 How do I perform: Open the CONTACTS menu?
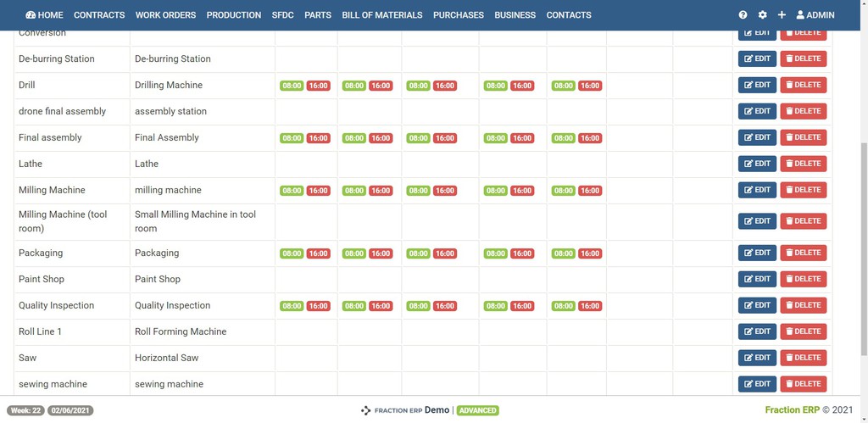(x=569, y=15)
